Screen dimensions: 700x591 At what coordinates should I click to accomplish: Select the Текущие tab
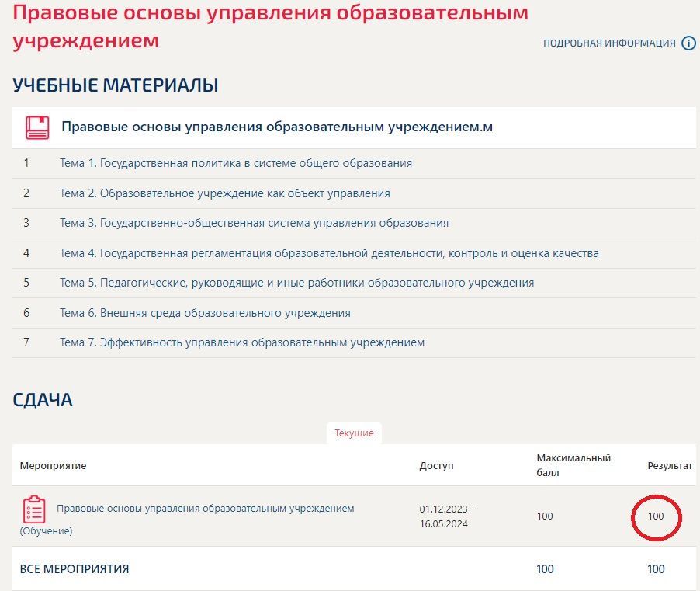coord(354,433)
